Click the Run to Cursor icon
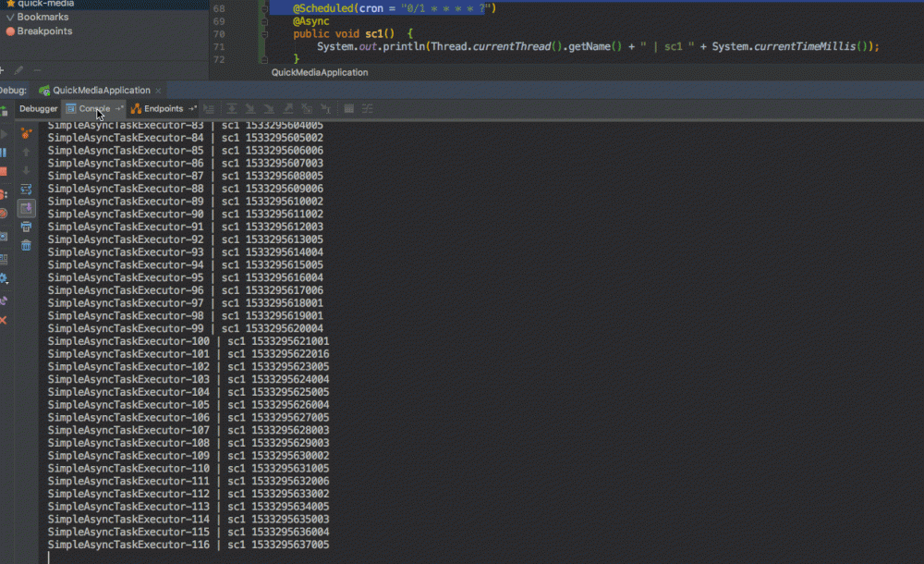Image resolution: width=924 pixels, height=564 pixels. click(x=326, y=108)
